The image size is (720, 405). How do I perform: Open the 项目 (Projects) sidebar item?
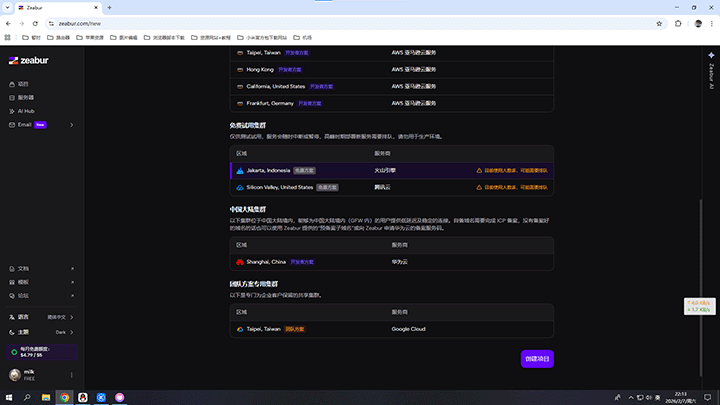point(23,84)
